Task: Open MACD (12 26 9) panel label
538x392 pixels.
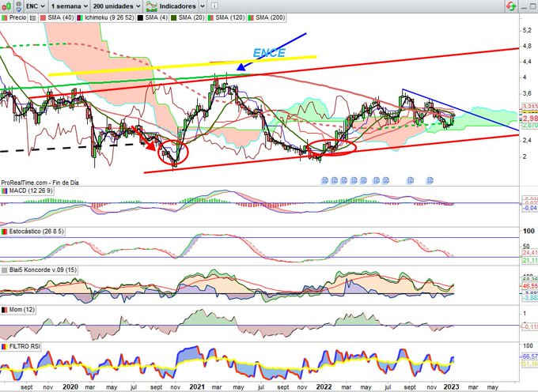Action: click(x=31, y=190)
